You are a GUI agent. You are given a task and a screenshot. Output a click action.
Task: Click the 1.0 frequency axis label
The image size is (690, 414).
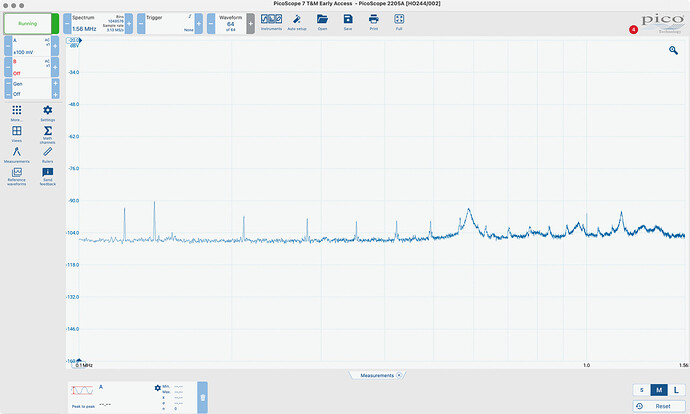pos(586,365)
